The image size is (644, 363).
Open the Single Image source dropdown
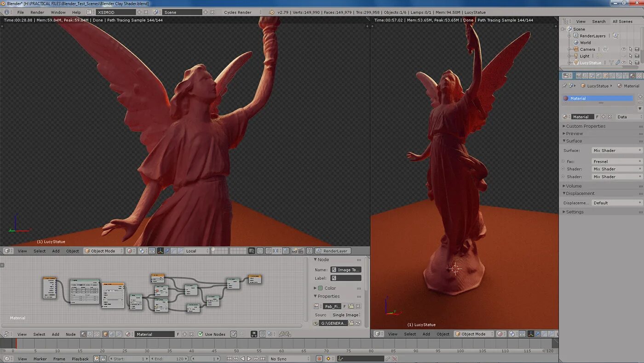coord(345,315)
